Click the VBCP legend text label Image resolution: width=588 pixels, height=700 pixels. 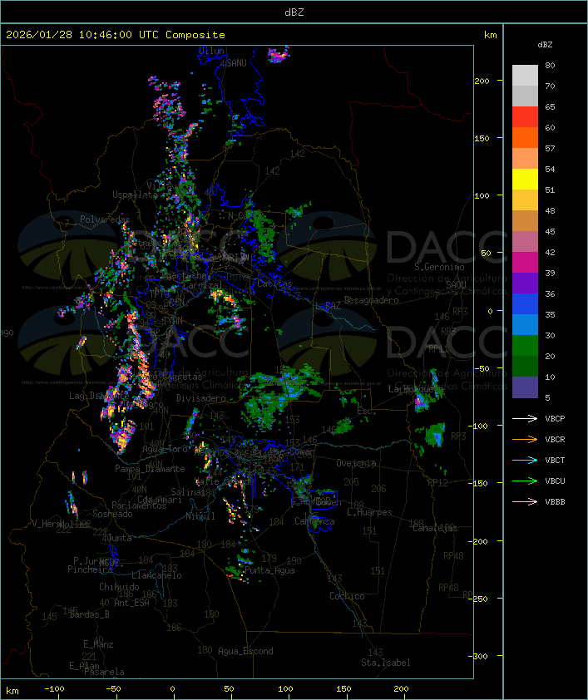click(x=556, y=419)
